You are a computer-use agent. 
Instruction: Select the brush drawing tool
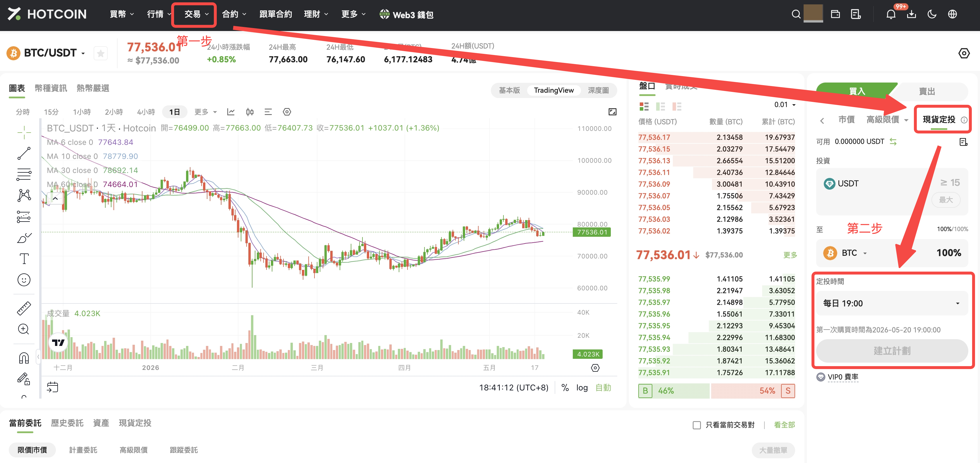click(24, 238)
